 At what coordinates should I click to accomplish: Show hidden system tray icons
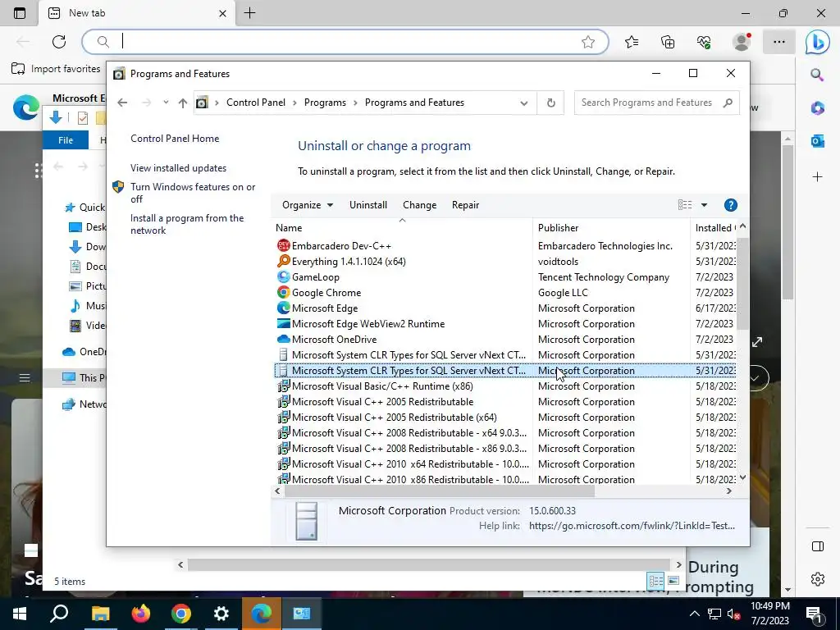click(694, 614)
